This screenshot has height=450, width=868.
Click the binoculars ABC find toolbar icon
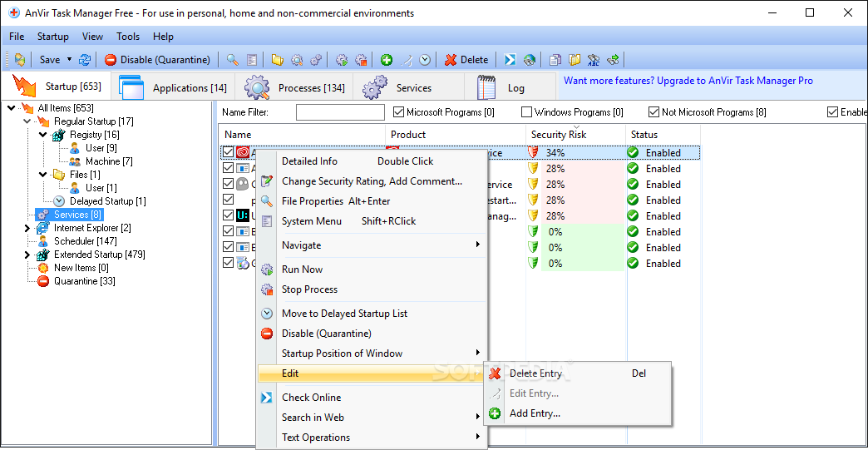tap(594, 60)
